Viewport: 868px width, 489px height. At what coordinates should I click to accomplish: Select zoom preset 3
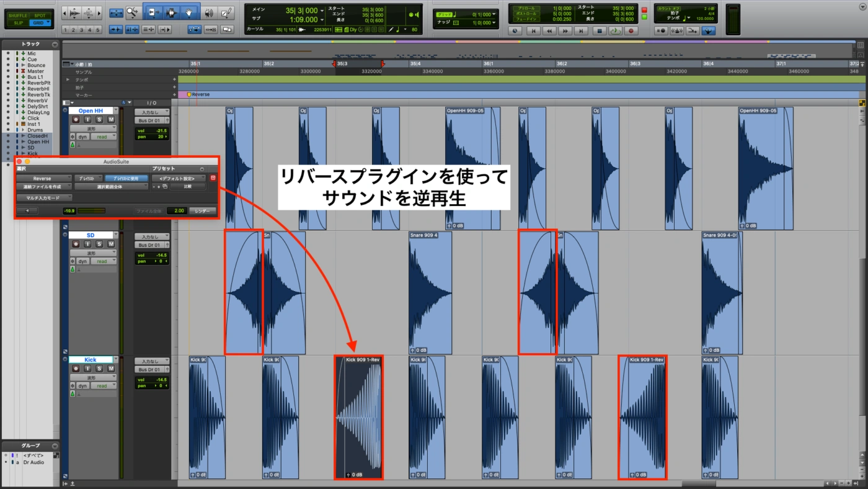tap(82, 30)
